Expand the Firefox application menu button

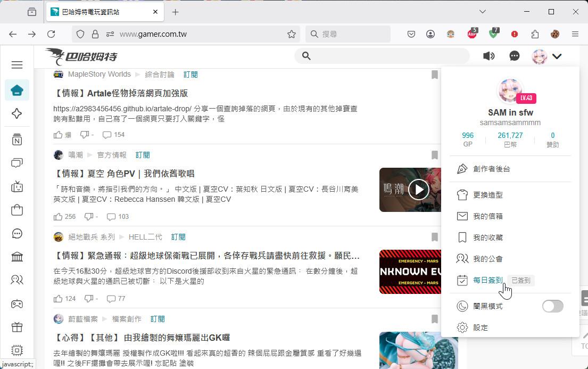click(x=575, y=34)
